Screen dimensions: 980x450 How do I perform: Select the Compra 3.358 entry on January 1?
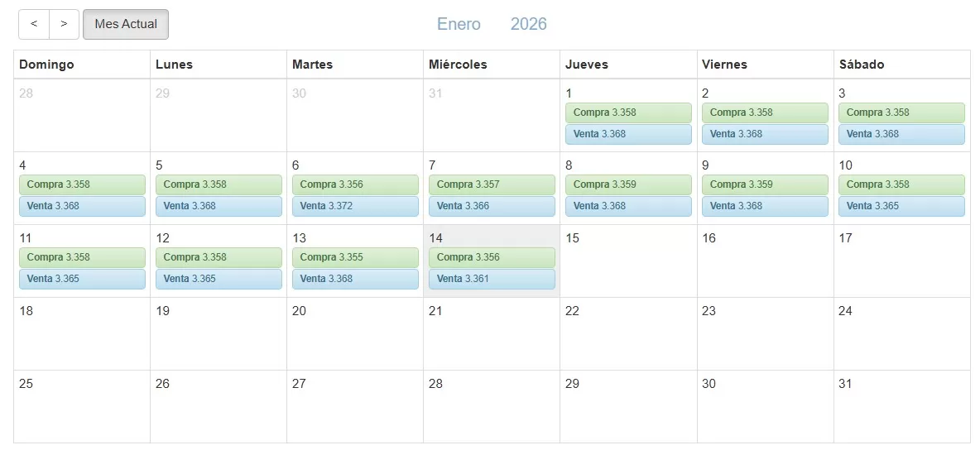(628, 112)
